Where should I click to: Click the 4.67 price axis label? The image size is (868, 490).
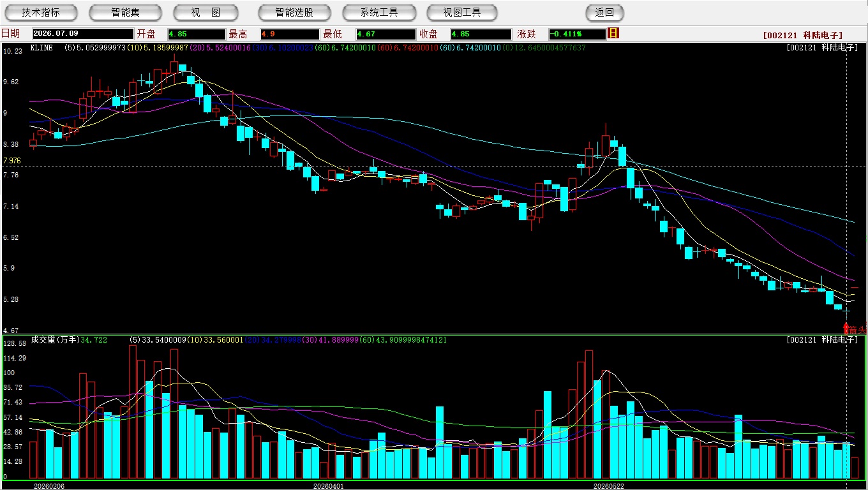11,330
